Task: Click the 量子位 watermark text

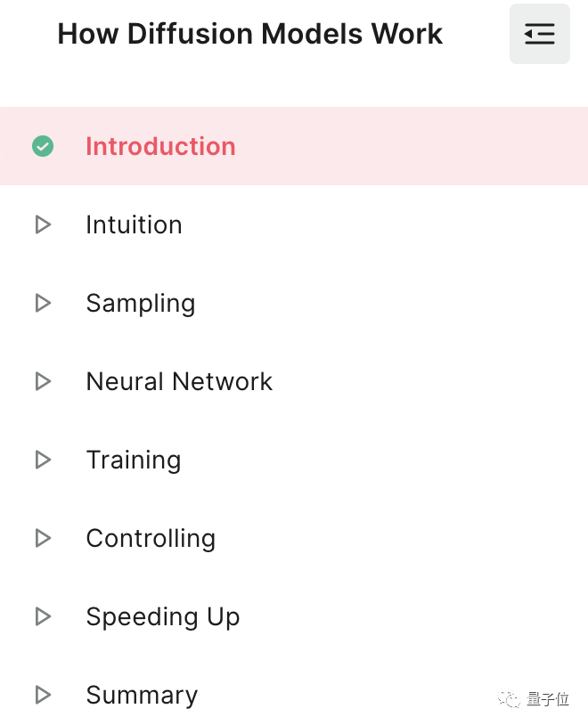Action: [x=547, y=699]
